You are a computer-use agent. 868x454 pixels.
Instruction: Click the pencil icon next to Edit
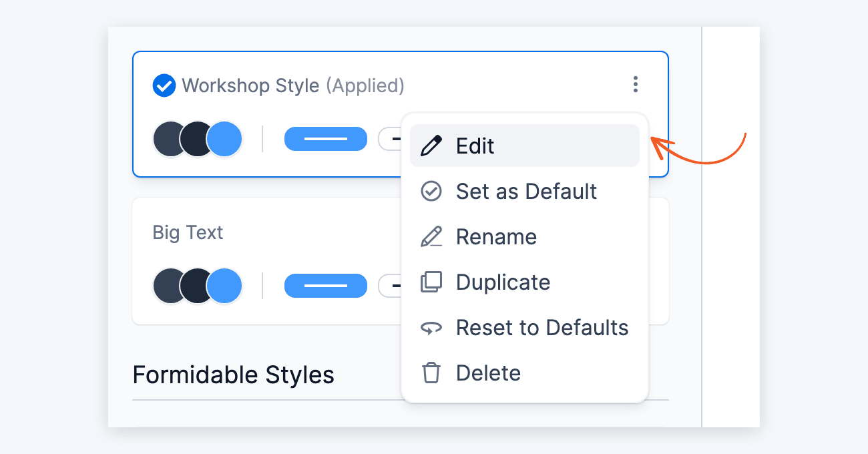point(431,146)
